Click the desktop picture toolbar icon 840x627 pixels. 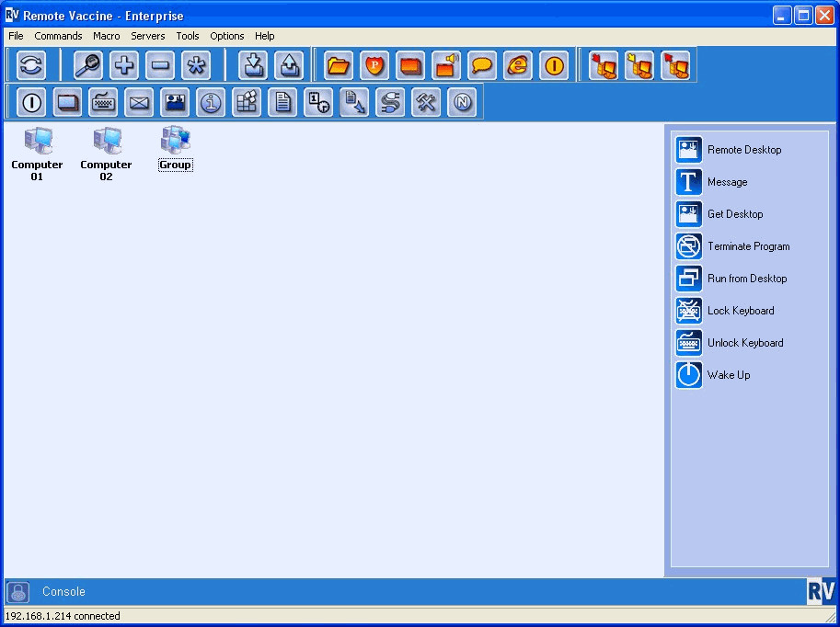pyautogui.click(x=175, y=102)
